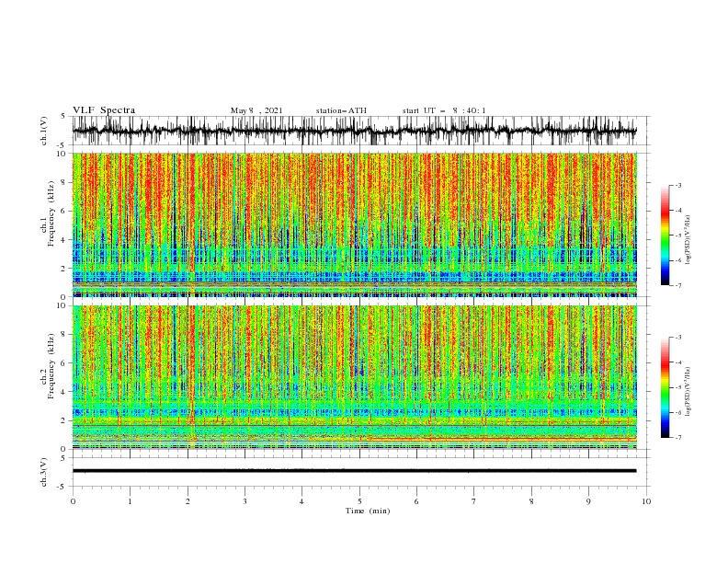Click time axis tick label "8"
The height and width of the screenshot is (563, 728).
(x=531, y=501)
